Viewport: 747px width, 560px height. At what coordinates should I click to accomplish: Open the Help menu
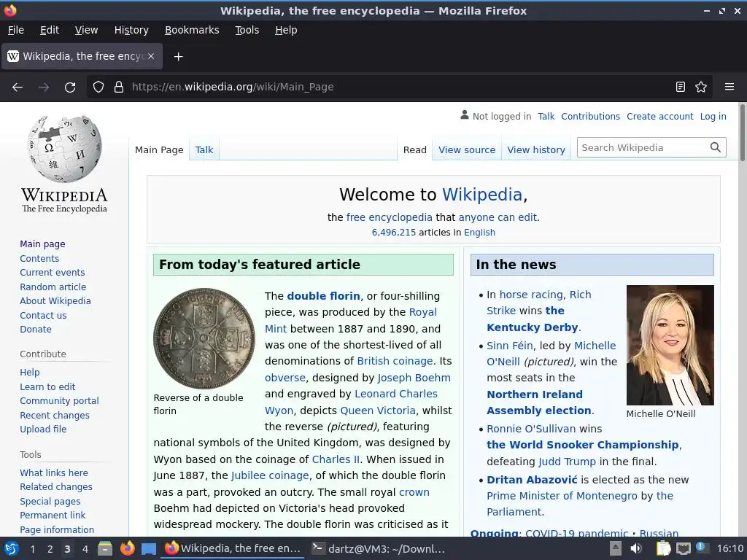click(286, 30)
